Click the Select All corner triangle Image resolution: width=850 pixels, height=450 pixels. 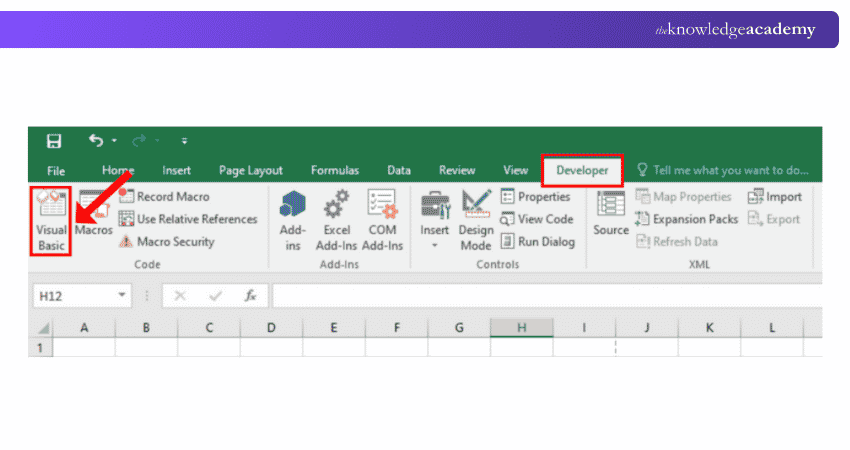coord(42,327)
